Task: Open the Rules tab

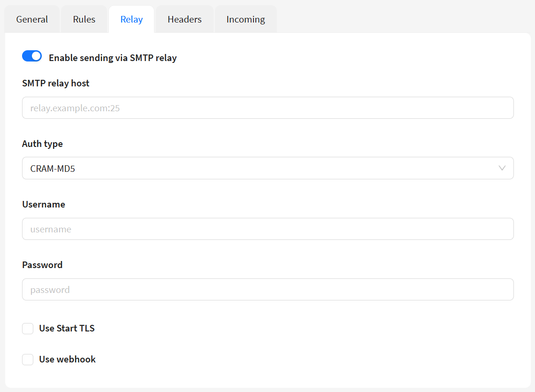Action: point(84,19)
